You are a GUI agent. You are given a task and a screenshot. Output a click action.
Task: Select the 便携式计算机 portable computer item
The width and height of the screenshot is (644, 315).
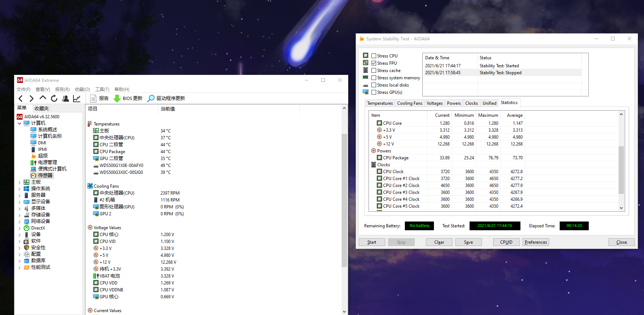(52, 169)
